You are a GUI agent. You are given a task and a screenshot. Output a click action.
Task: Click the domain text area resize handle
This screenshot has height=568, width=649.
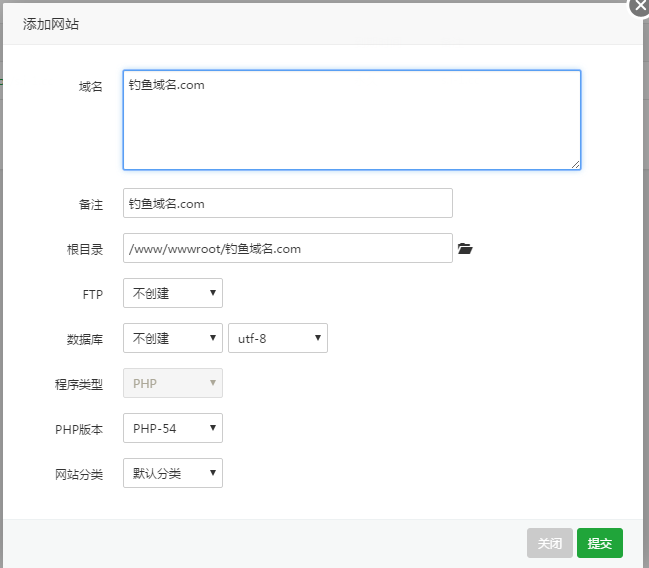click(x=576, y=165)
